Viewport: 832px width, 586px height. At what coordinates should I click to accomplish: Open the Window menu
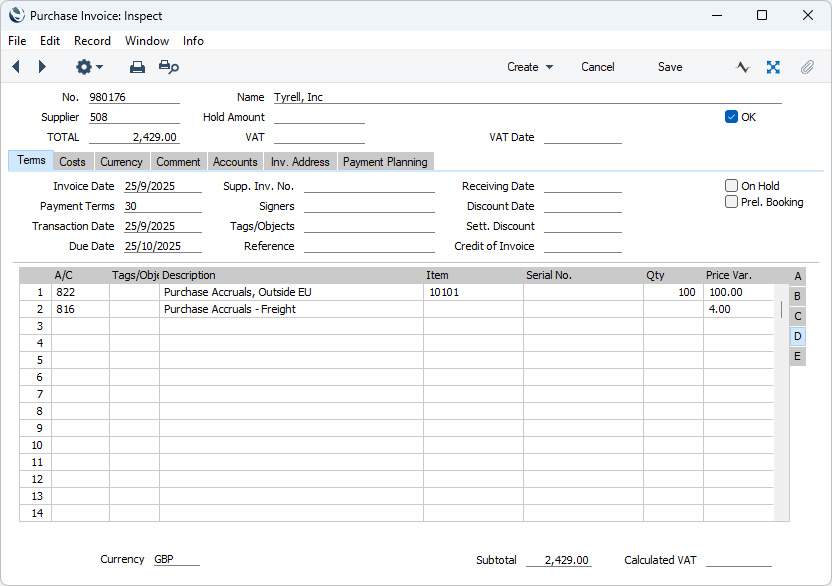pos(147,41)
